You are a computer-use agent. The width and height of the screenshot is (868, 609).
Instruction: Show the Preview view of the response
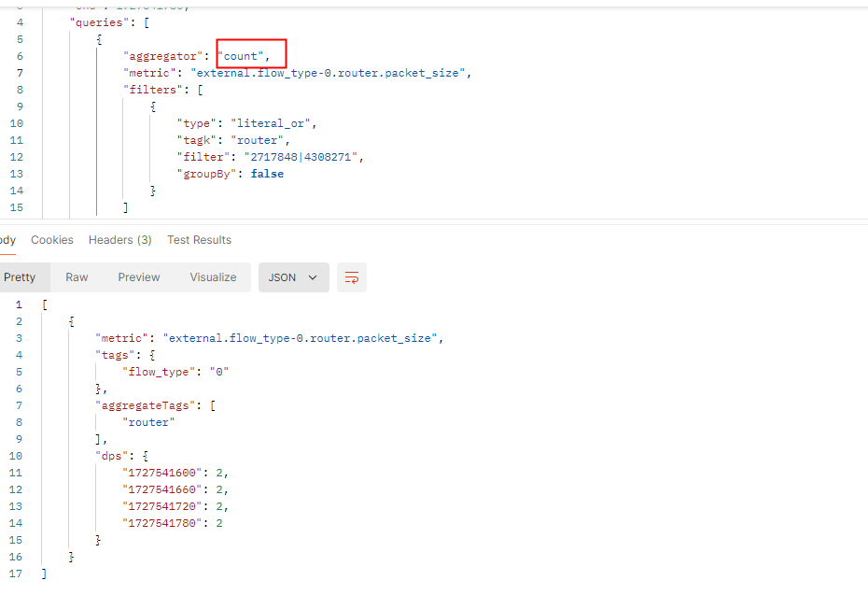click(x=138, y=277)
